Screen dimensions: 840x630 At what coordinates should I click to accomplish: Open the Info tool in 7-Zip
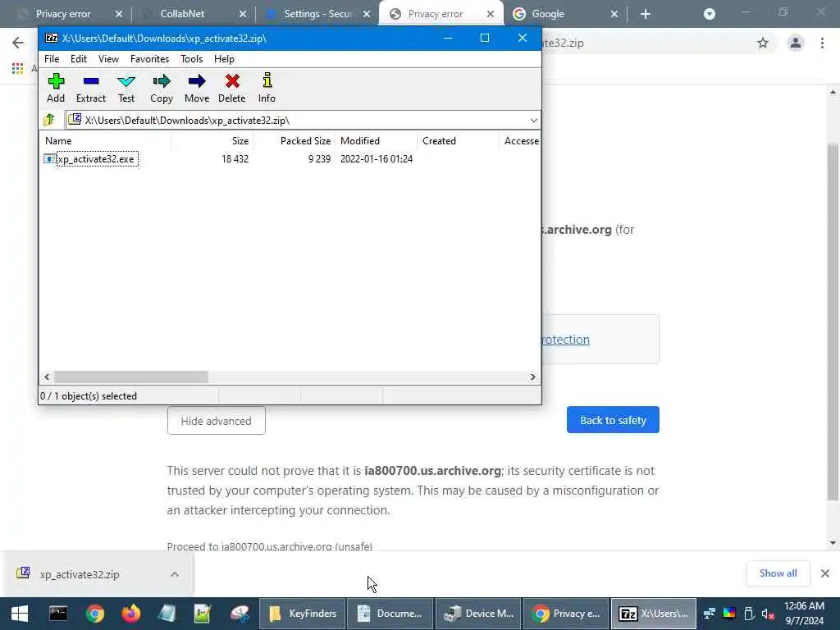coord(267,89)
